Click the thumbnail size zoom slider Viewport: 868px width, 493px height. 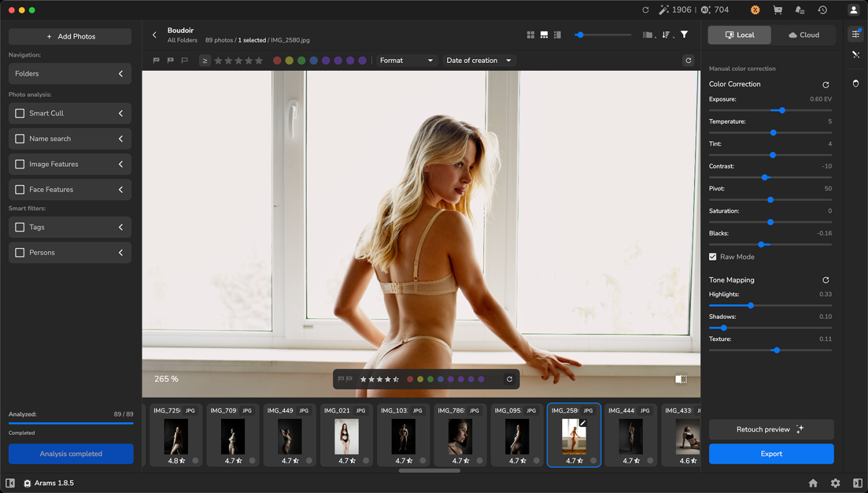(602, 35)
